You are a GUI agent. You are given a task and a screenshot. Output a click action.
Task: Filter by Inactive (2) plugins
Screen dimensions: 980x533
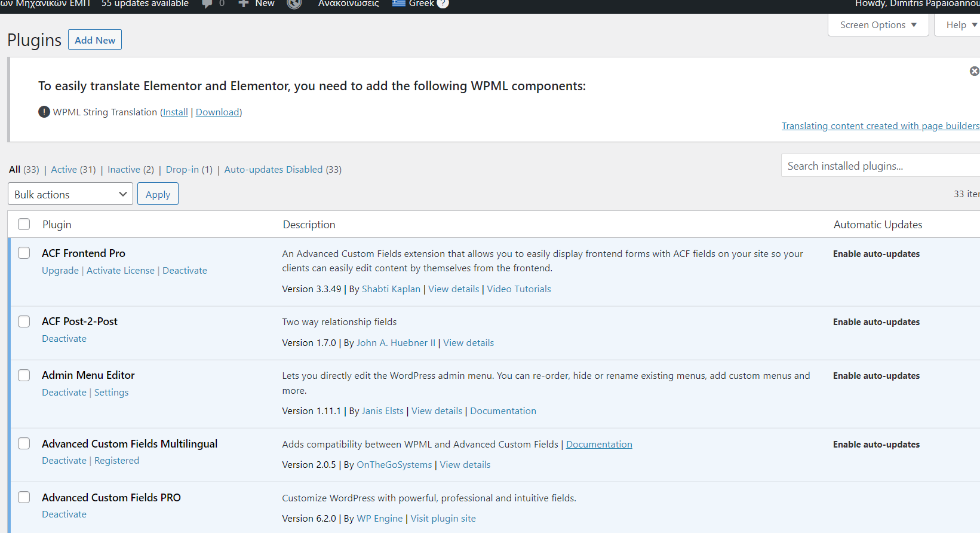[x=131, y=170]
